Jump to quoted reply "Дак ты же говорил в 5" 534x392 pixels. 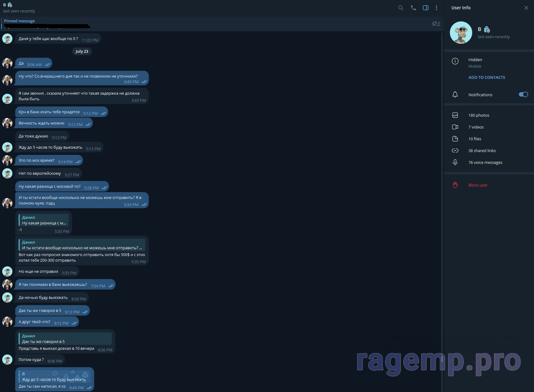pos(65,339)
